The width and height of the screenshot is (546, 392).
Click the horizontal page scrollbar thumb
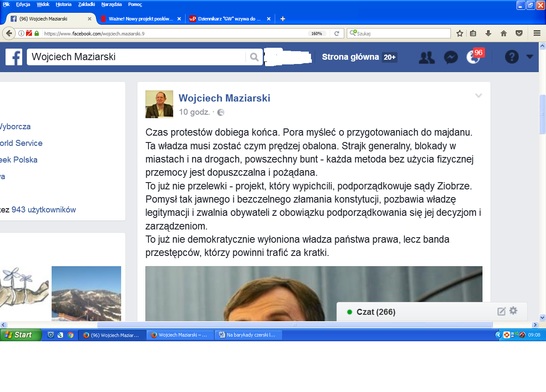point(295,325)
